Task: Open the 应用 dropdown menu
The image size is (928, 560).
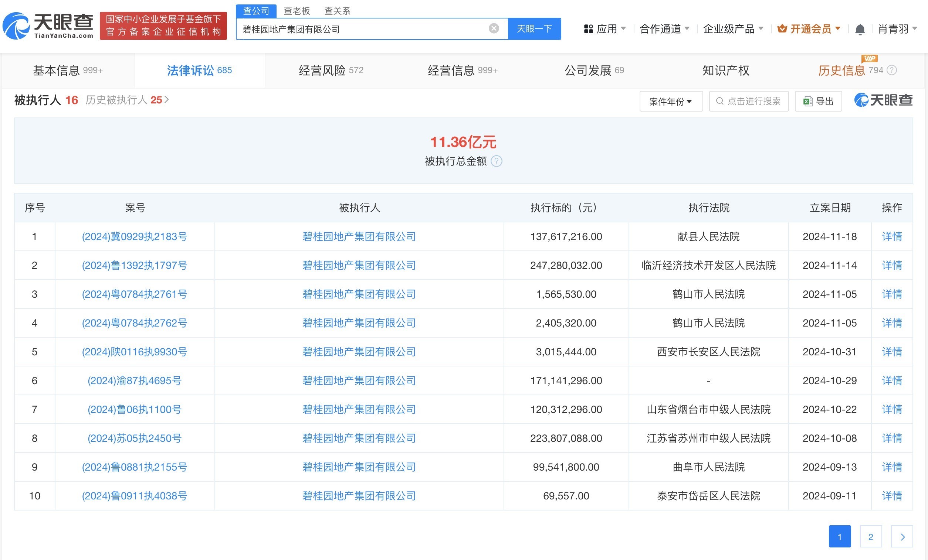Action: [604, 28]
